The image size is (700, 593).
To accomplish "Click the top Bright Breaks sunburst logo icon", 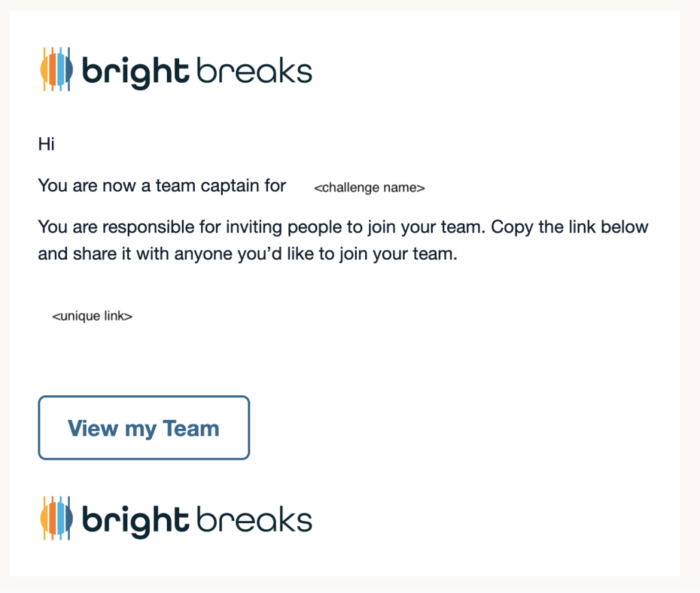I will pyautogui.click(x=57, y=70).
